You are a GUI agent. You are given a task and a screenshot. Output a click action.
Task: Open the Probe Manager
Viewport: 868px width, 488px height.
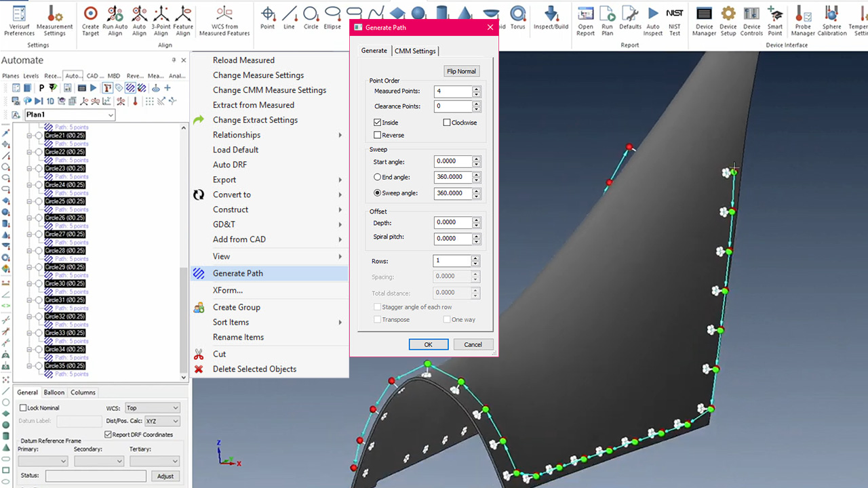tap(803, 21)
